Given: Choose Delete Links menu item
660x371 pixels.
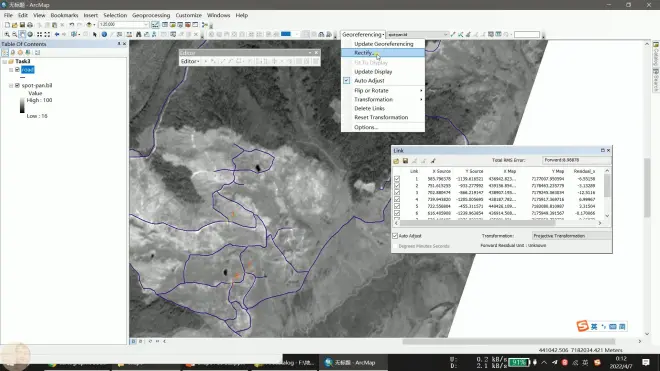Looking at the screenshot, I should (383, 108).
